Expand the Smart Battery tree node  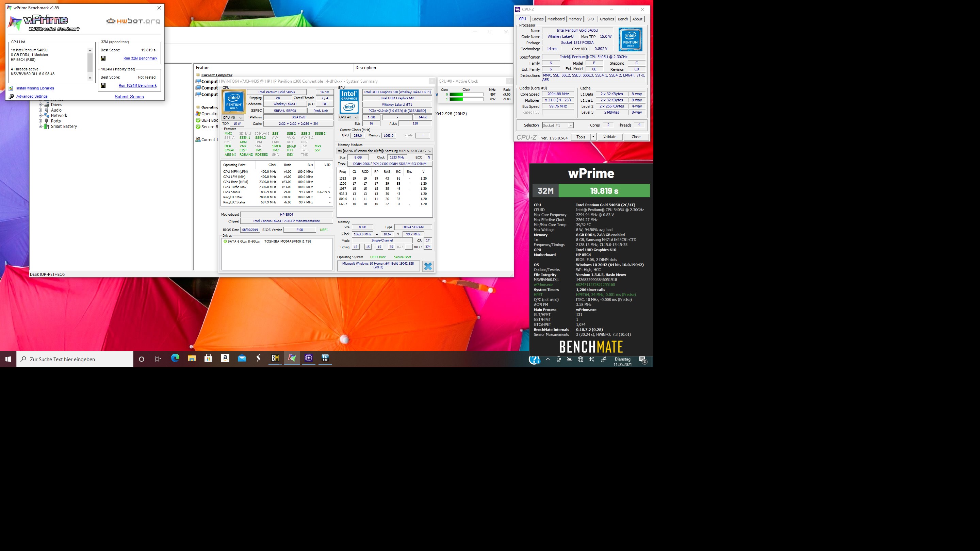pos(40,127)
